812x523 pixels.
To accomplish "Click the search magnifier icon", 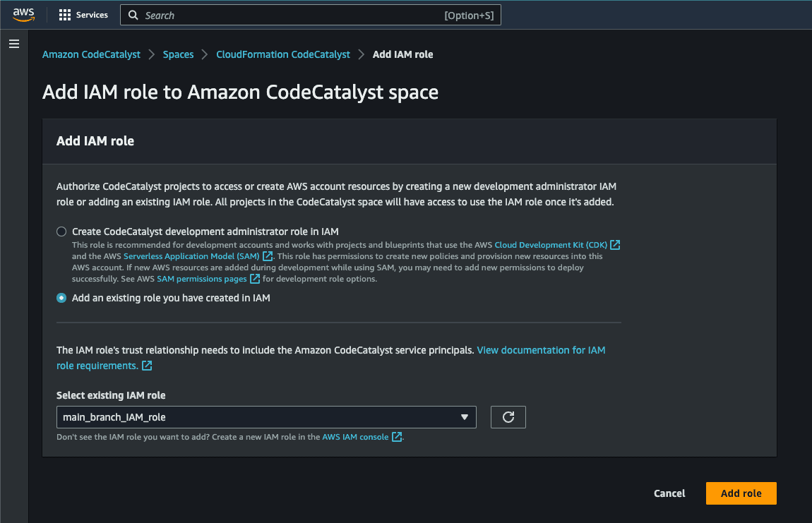I will [x=133, y=15].
